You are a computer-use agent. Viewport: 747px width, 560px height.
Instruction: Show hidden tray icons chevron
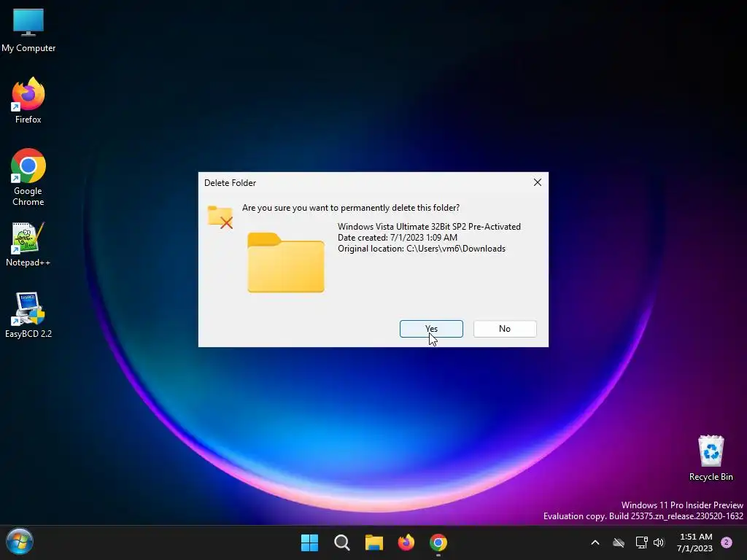point(595,542)
